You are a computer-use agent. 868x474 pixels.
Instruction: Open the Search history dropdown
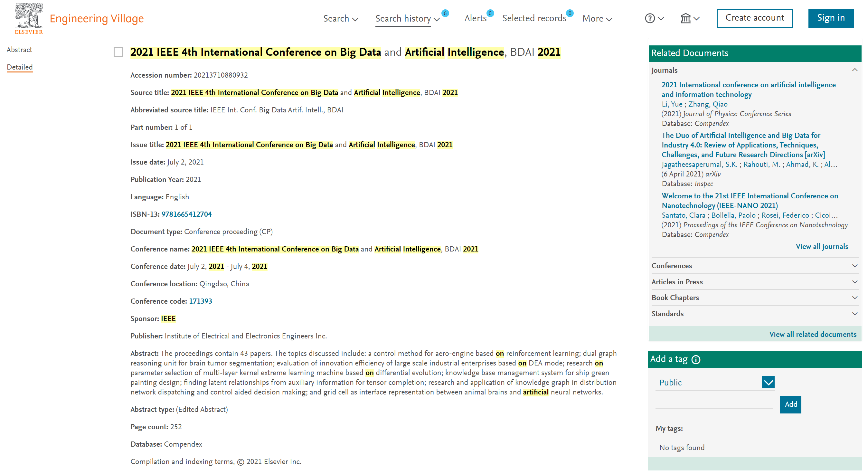(x=408, y=19)
